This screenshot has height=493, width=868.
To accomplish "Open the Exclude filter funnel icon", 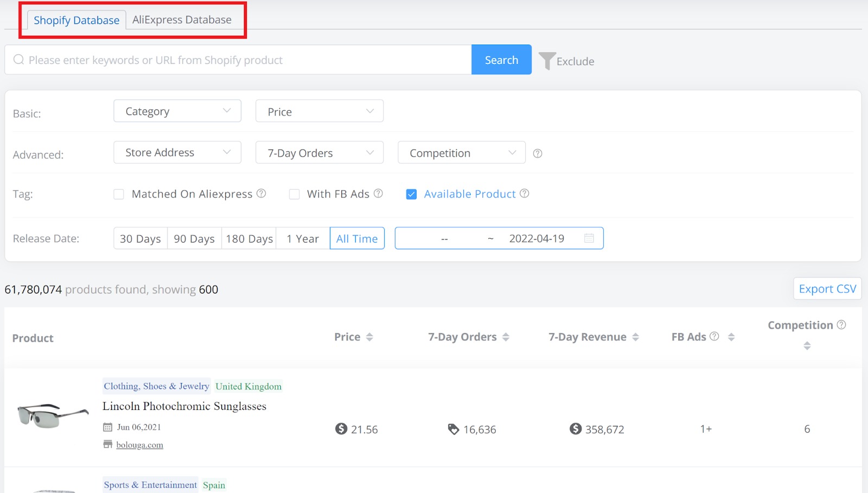I will pos(547,60).
